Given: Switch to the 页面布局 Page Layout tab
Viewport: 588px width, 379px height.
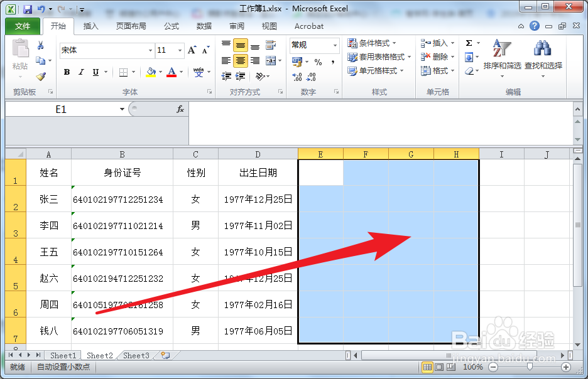Looking at the screenshot, I should point(131,26).
